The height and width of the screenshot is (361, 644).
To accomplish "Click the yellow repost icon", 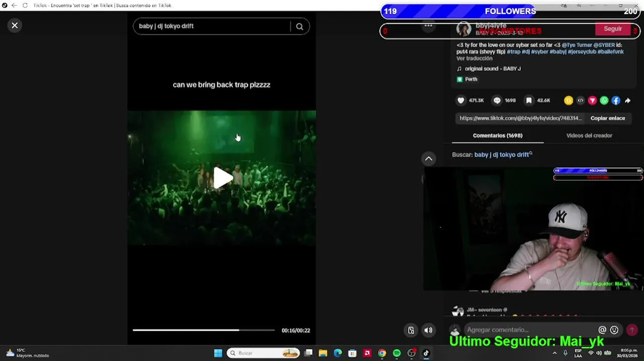I will point(568,101).
